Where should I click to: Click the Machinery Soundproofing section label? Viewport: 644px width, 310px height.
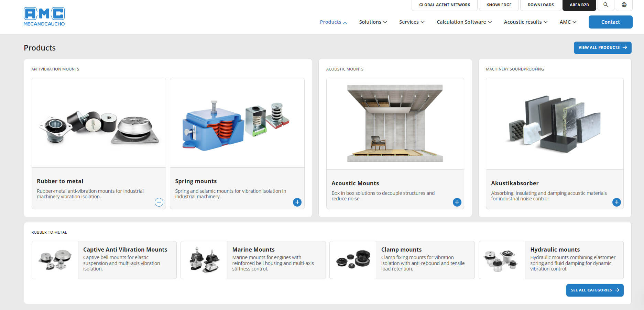click(x=515, y=69)
